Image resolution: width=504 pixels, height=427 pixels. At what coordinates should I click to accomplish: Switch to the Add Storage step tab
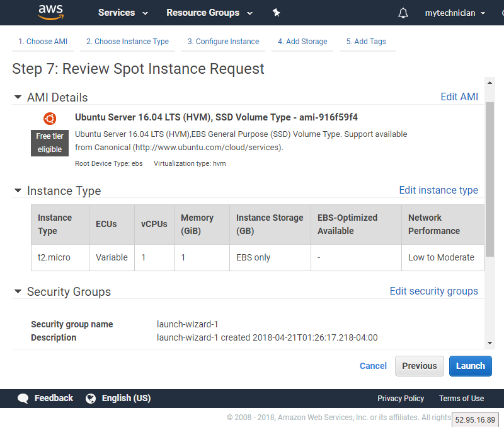[302, 42]
